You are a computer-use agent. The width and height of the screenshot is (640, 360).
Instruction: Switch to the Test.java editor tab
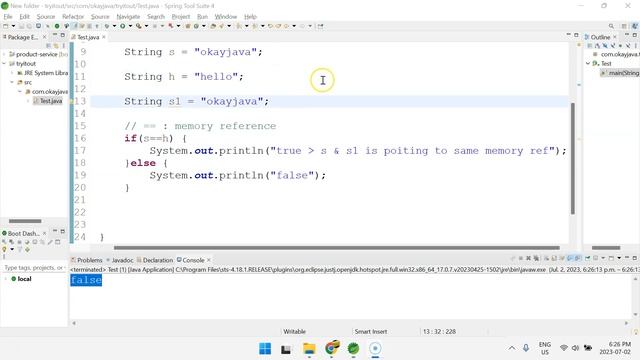88,37
